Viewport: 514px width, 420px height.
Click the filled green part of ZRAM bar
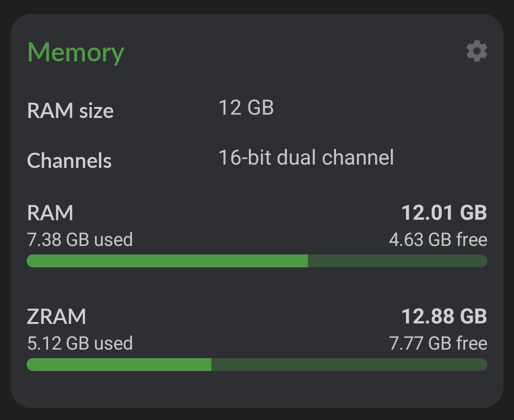119,365
